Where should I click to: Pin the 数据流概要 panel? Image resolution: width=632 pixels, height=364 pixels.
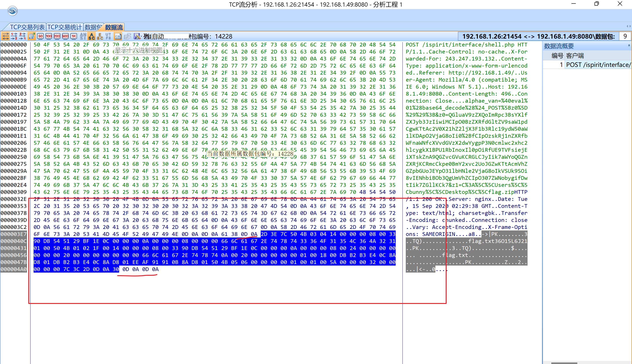(629, 46)
